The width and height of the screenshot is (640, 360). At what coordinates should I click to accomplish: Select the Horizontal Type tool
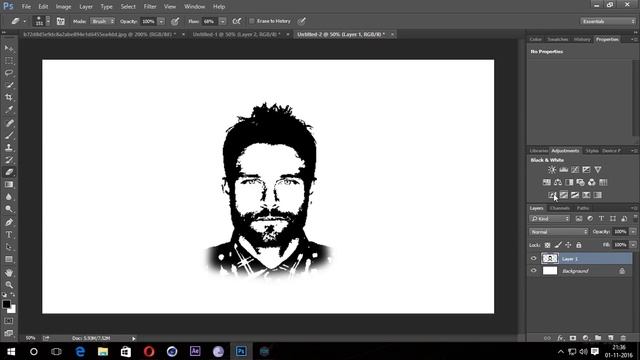click(x=9, y=235)
